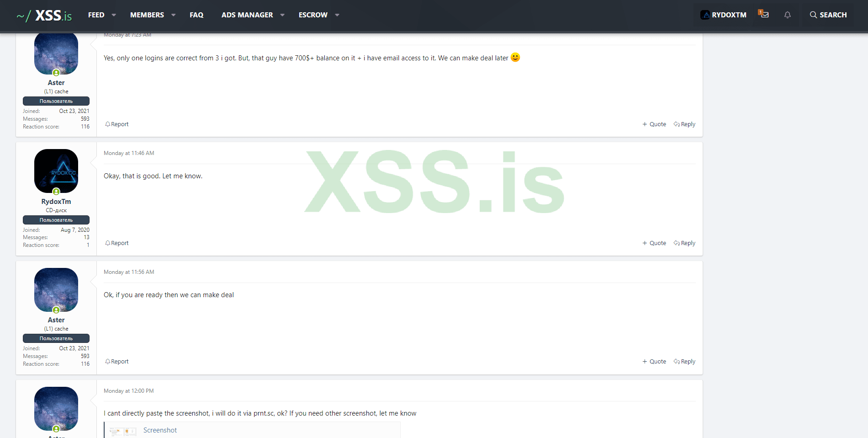Click the online status badge on Aster's 11:56 AM avatar
Viewport: 868px width, 438px height.
point(56,310)
